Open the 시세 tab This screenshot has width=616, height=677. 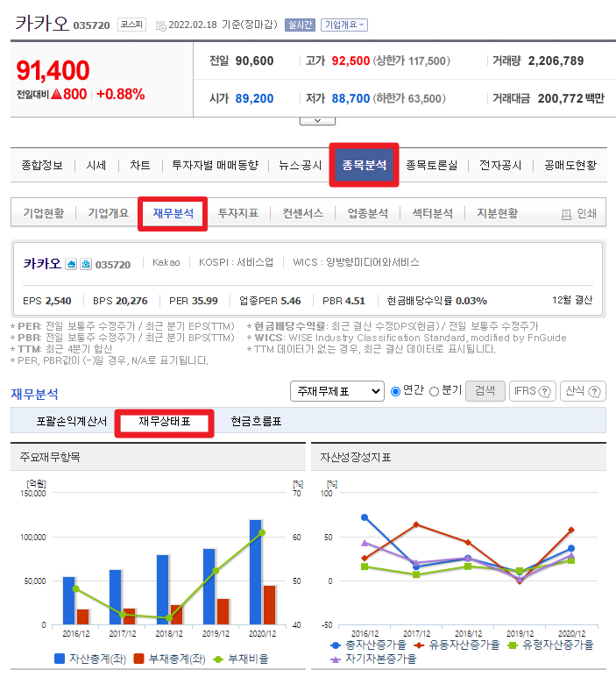coord(96,165)
